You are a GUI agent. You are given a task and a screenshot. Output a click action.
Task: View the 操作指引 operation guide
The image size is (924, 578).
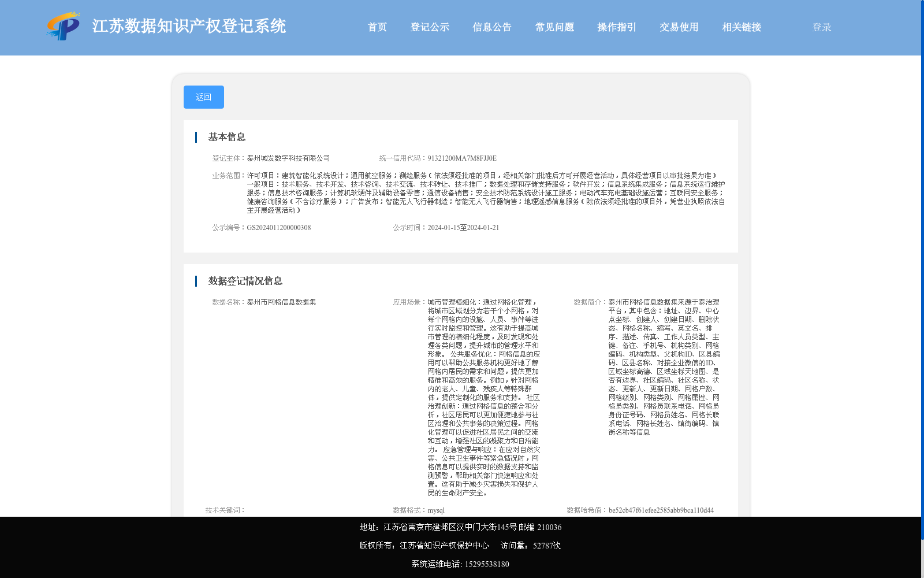[616, 27]
